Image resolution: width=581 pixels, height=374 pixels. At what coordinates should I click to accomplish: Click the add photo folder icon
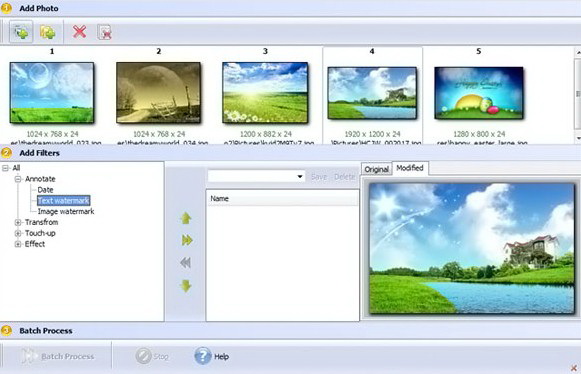48,32
